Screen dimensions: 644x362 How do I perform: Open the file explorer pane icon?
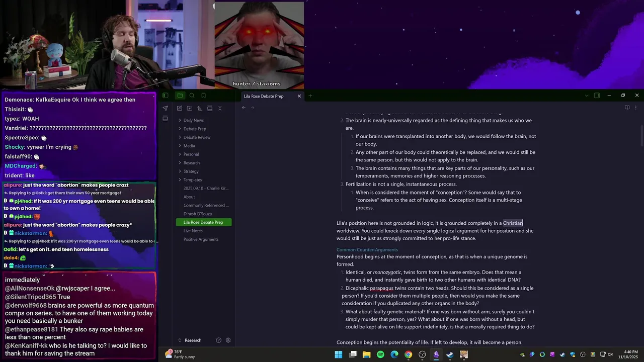point(180,96)
